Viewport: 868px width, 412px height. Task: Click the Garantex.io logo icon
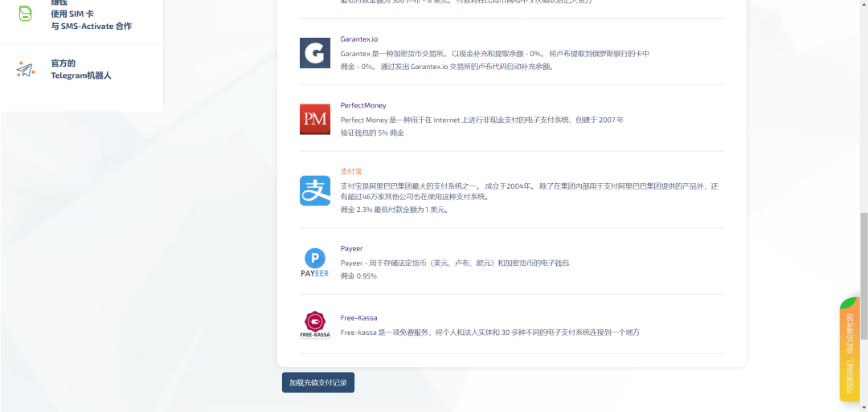coord(315,53)
